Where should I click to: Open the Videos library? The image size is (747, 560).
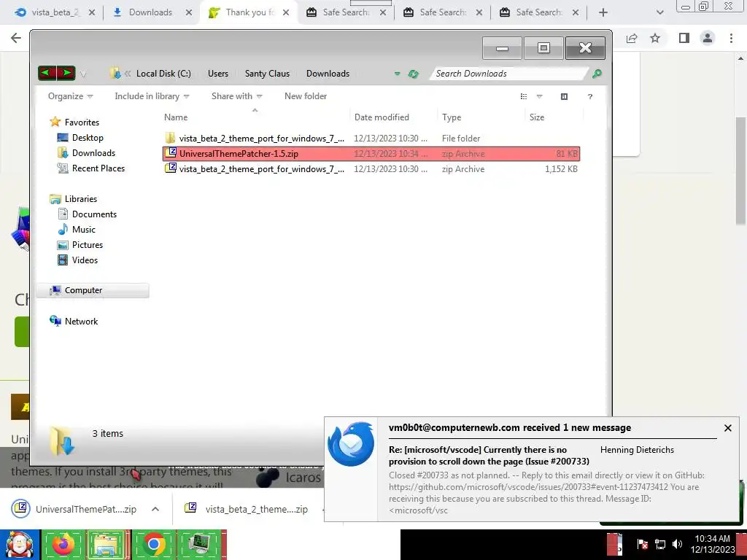85,260
